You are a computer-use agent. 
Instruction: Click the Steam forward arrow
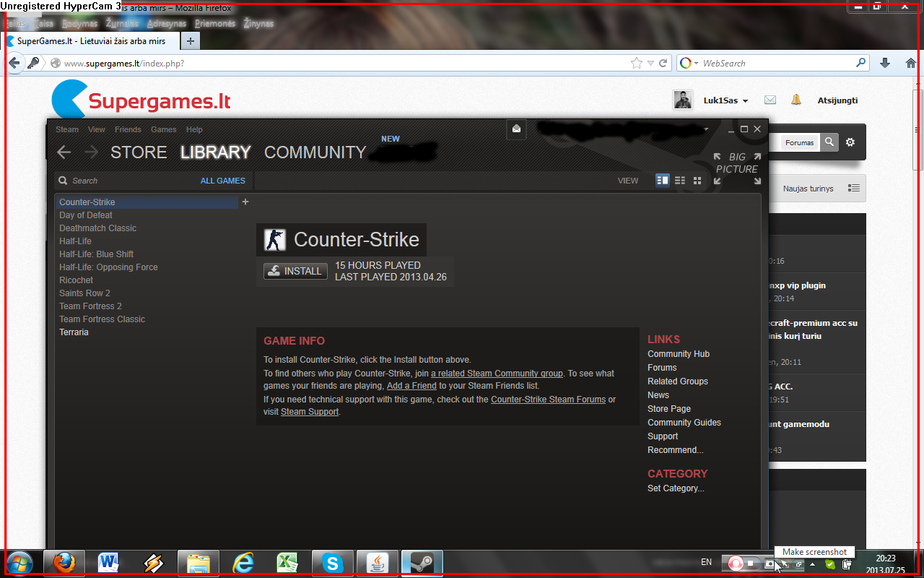pos(91,152)
